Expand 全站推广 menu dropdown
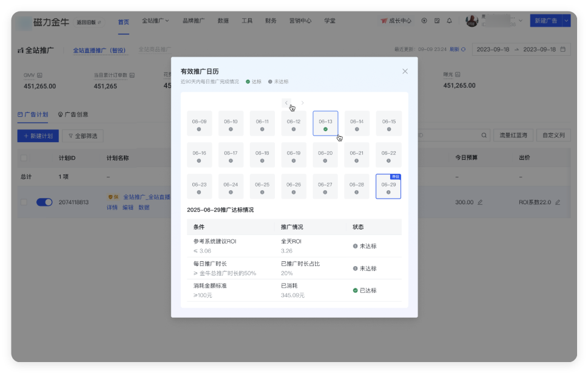The image size is (588, 373). 155,21
